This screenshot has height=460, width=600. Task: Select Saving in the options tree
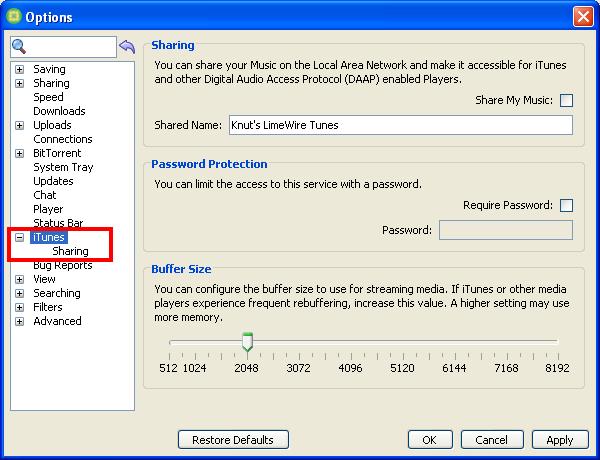click(49, 69)
